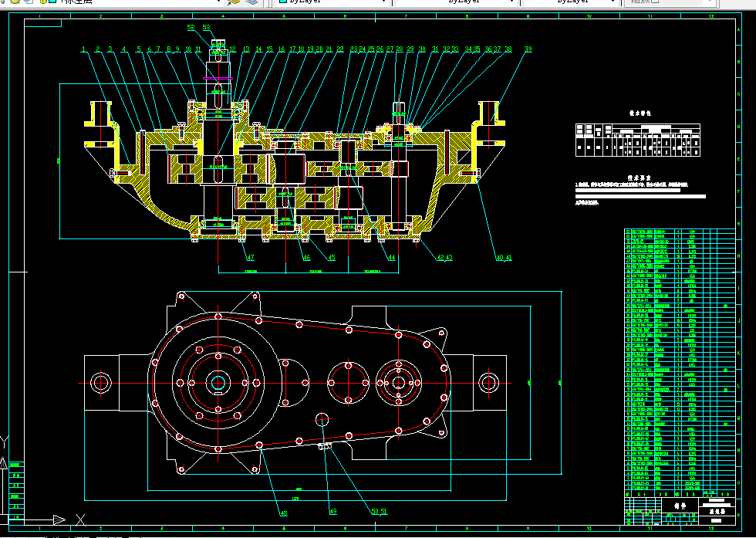Viewport: 756px width, 538px height.
Task: Click the small circle pointed by callout 49
Action: coord(322,419)
